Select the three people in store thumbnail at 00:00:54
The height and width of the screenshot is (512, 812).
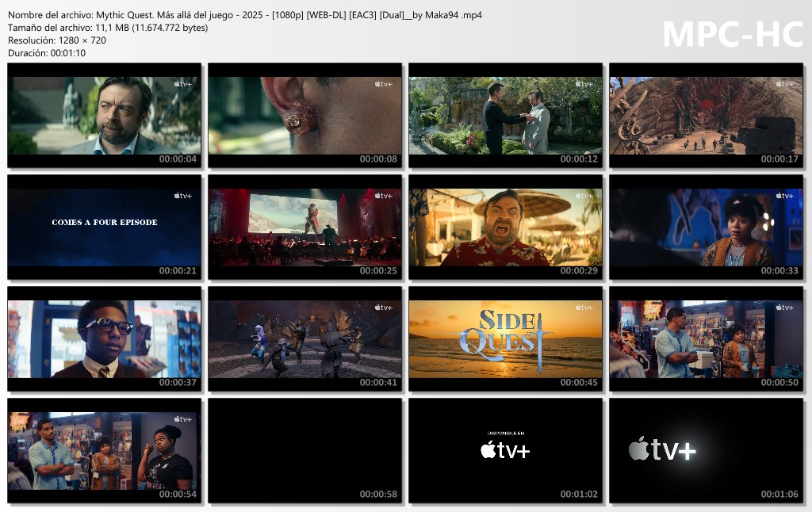(x=104, y=451)
